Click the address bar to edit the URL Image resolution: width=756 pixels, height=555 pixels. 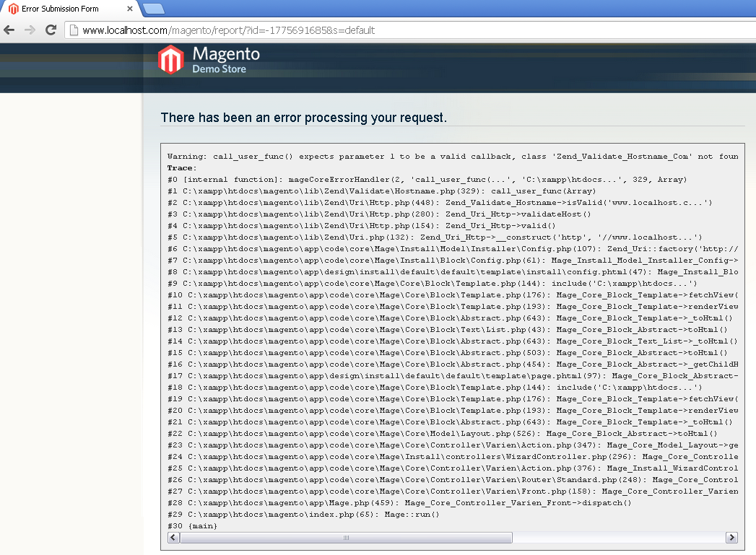pyautogui.click(x=289, y=30)
